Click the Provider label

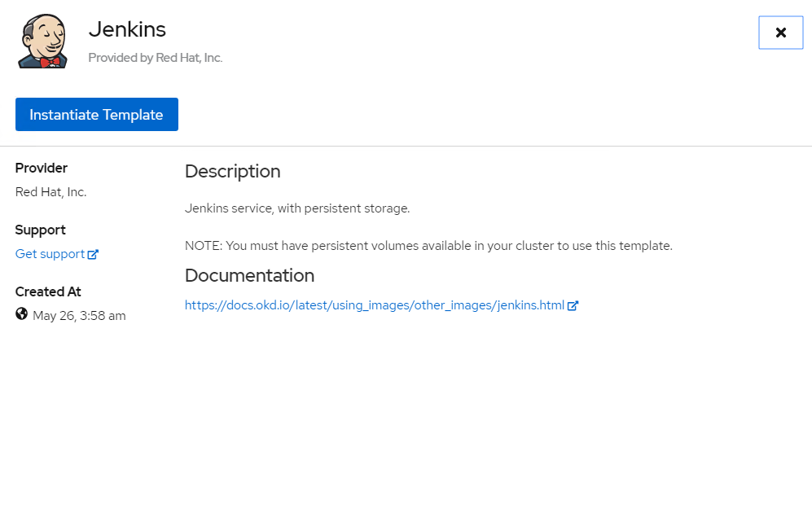point(42,168)
